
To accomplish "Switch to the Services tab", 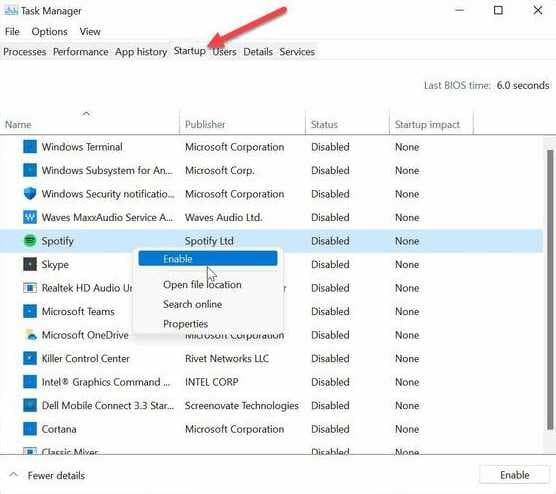I will coord(297,52).
